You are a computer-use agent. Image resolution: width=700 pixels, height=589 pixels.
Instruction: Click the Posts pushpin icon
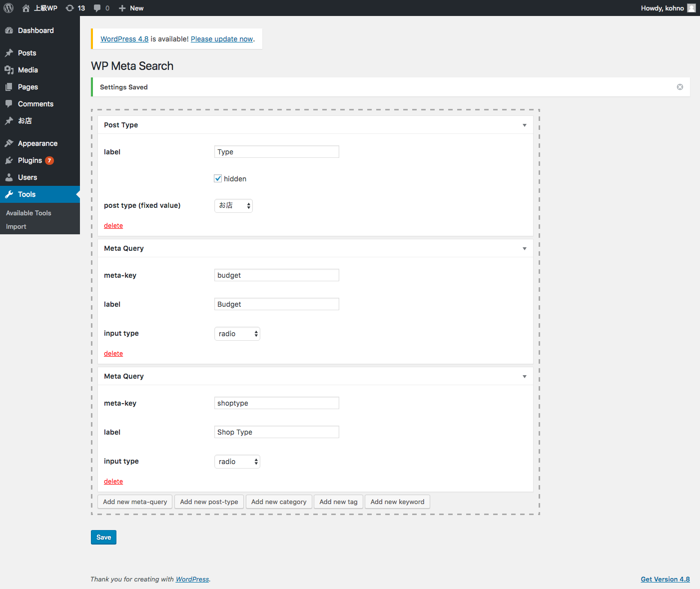coord(9,53)
